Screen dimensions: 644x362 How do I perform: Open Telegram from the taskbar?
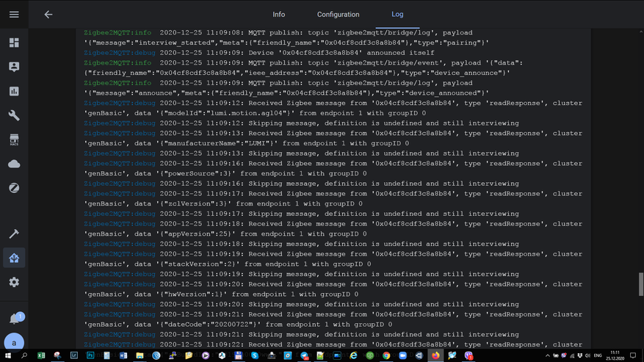[x=304, y=355]
